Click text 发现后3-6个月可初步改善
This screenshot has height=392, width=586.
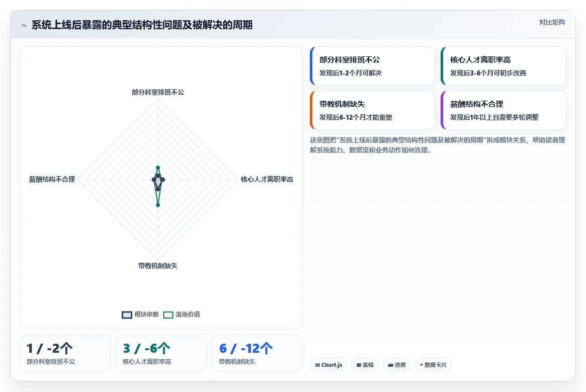pyautogui.click(x=488, y=73)
